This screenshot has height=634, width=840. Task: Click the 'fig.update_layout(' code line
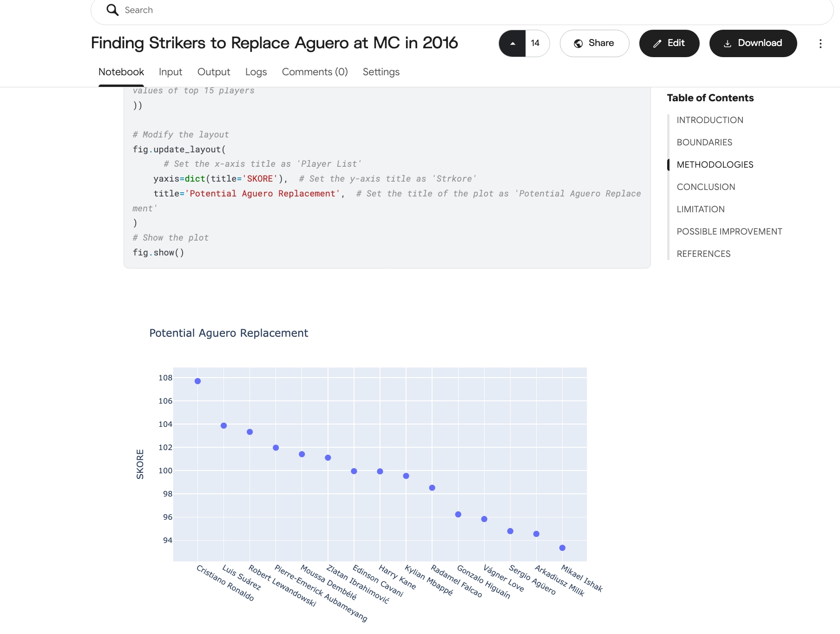179,150
